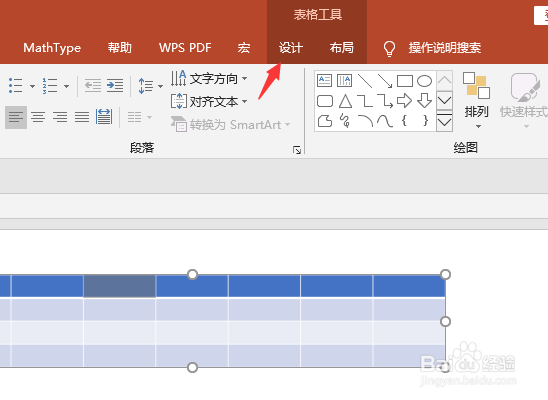Expand the columns dropdown arrow
This screenshot has width=548, height=400.
pos(149,117)
